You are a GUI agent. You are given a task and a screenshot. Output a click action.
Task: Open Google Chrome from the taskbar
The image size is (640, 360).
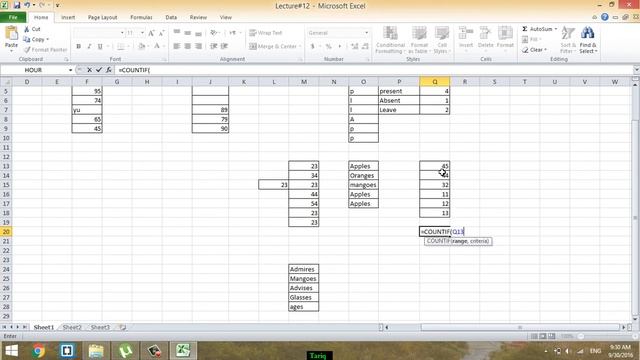point(39,351)
